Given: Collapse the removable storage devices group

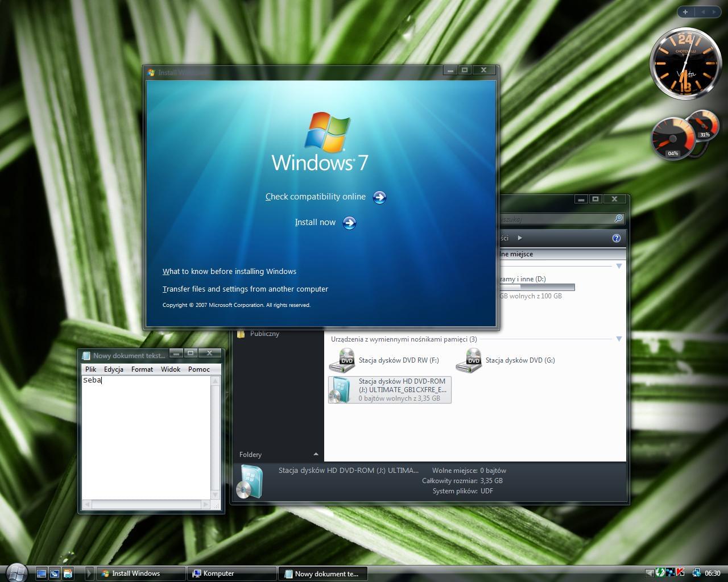Looking at the screenshot, I should tap(619, 339).
